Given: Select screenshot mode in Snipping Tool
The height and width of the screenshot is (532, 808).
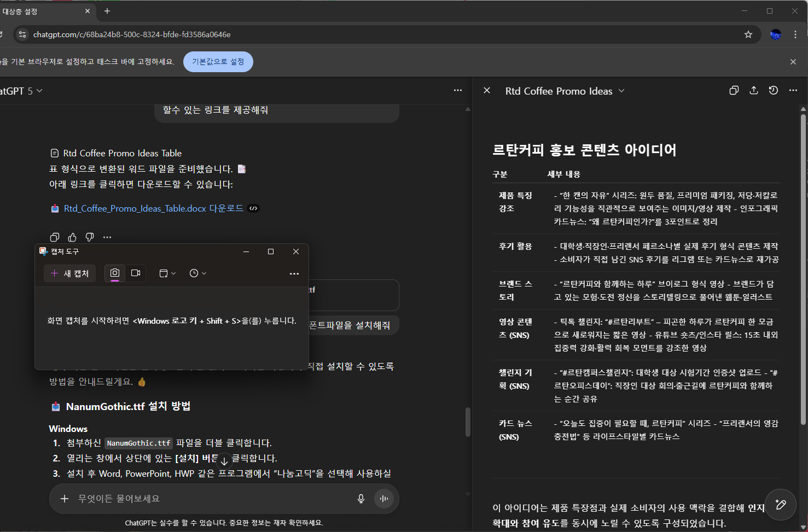Looking at the screenshot, I should click(x=115, y=273).
